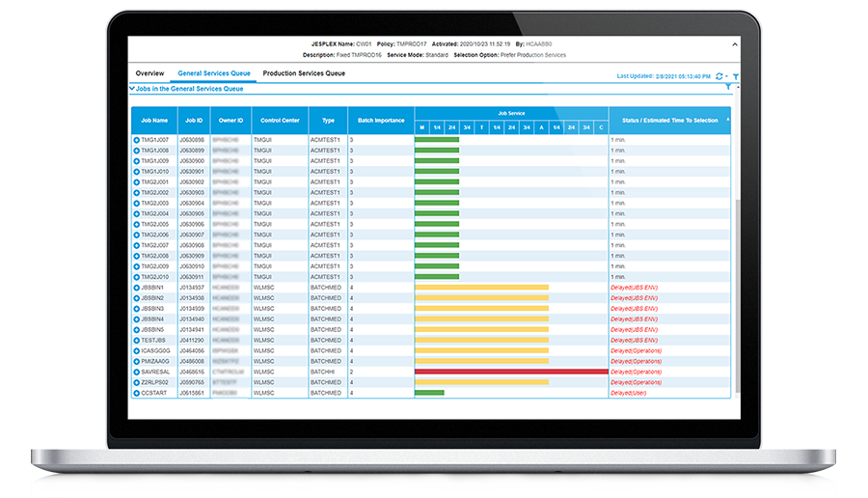Viewport: 868px width, 498px height.
Task: Switch to the Overview tab
Action: [149, 73]
